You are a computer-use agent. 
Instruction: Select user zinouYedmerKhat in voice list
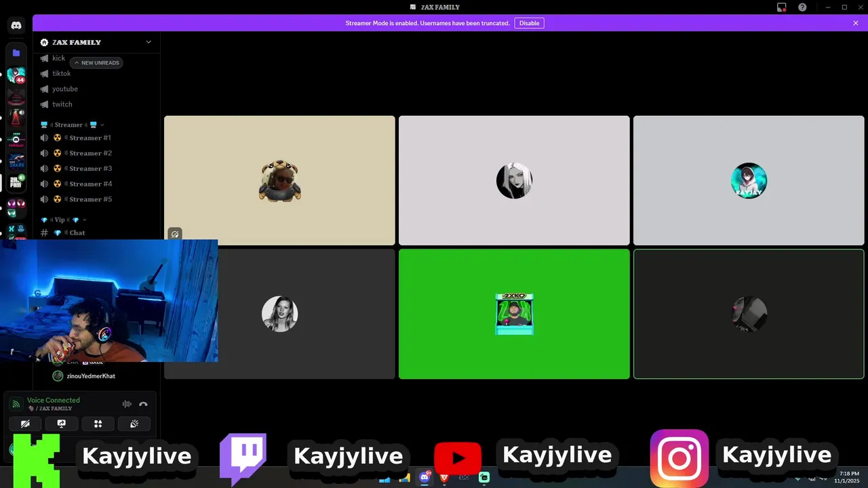point(91,375)
